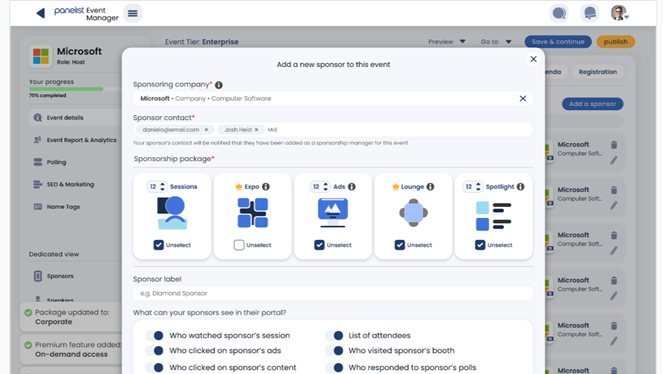Delete the first Microsoft sponsor with trash icon
Image resolution: width=663 pixels, height=374 pixels.
(614, 145)
